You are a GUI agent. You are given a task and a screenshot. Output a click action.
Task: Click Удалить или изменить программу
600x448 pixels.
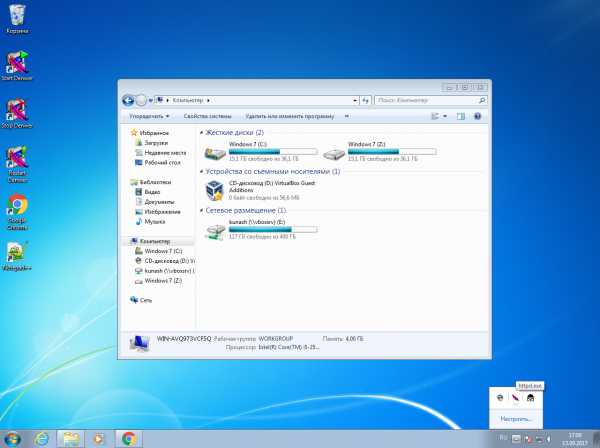point(290,116)
